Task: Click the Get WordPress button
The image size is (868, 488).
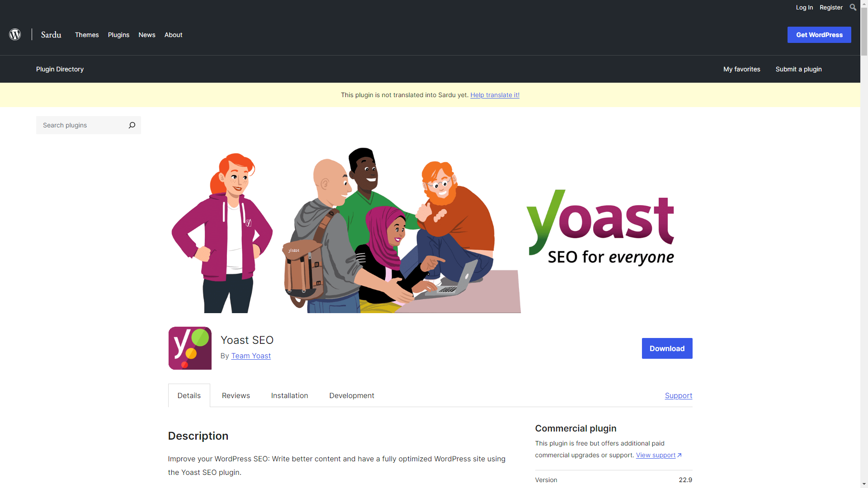Action: click(x=819, y=35)
